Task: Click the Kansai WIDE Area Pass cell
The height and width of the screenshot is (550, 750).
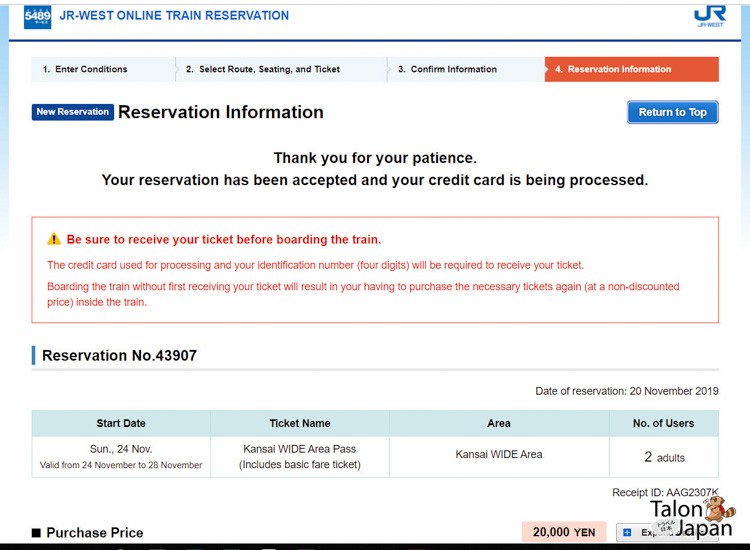Action: [300, 457]
